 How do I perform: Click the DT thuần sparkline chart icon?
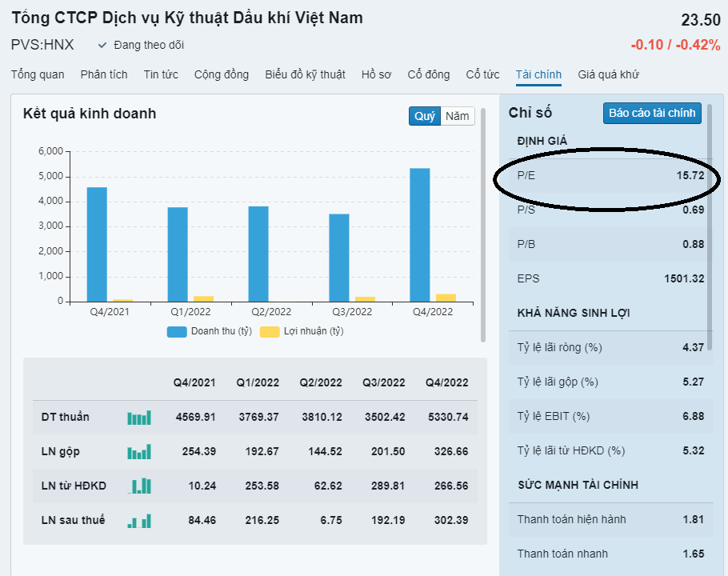138,418
